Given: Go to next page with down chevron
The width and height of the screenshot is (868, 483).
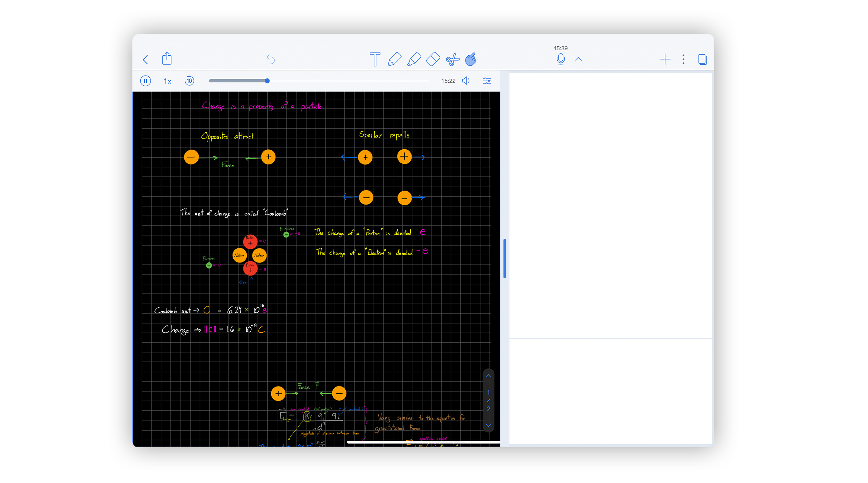Looking at the screenshot, I should [488, 425].
